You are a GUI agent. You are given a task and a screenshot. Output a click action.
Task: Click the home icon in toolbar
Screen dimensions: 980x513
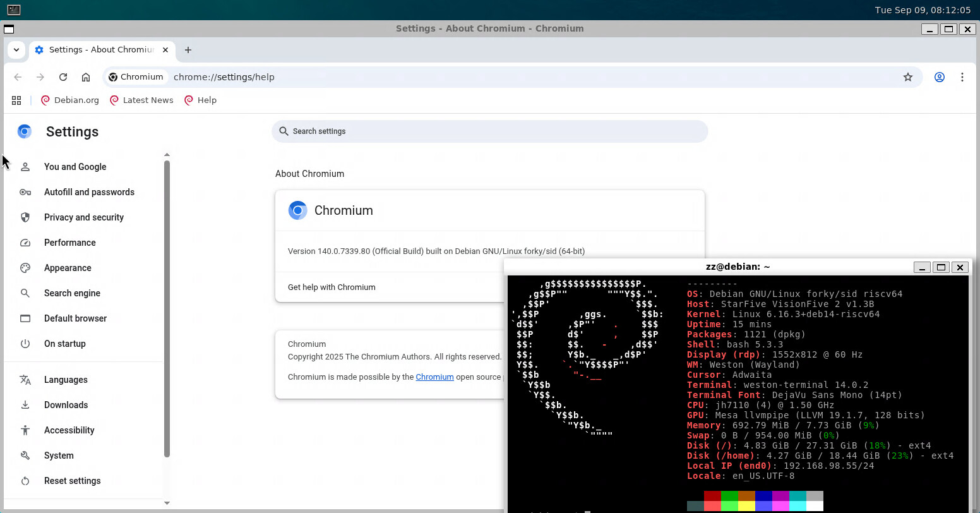pos(86,77)
